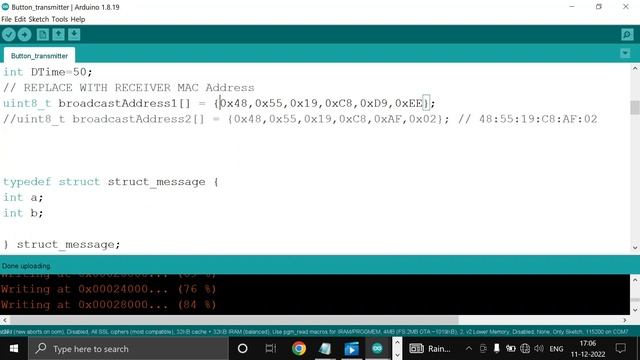Click the '} struct_message;' line
Screen dimensions: 640x360
[x=62, y=244]
